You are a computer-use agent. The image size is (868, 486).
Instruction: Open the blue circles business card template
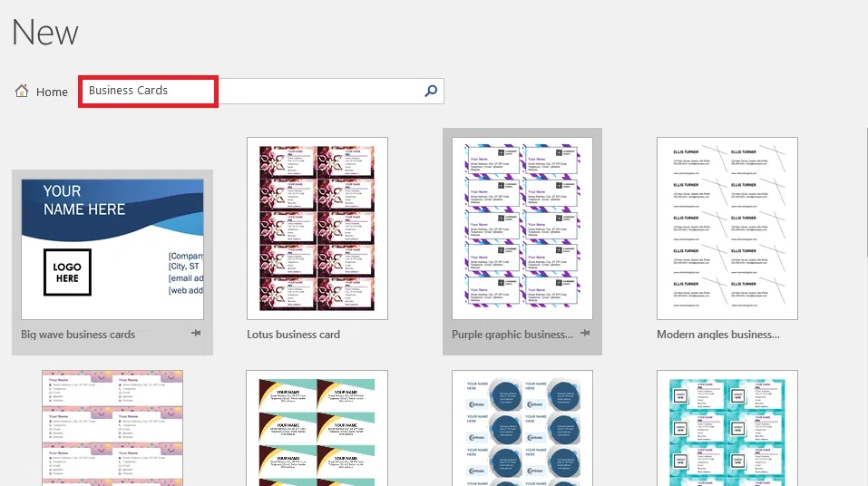pyautogui.click(x=522, y=428)
